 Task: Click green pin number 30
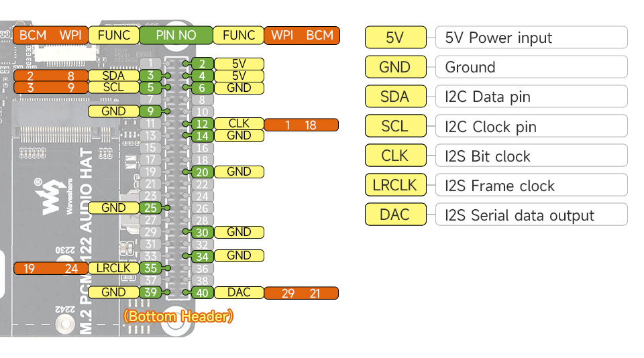[202, 233]
